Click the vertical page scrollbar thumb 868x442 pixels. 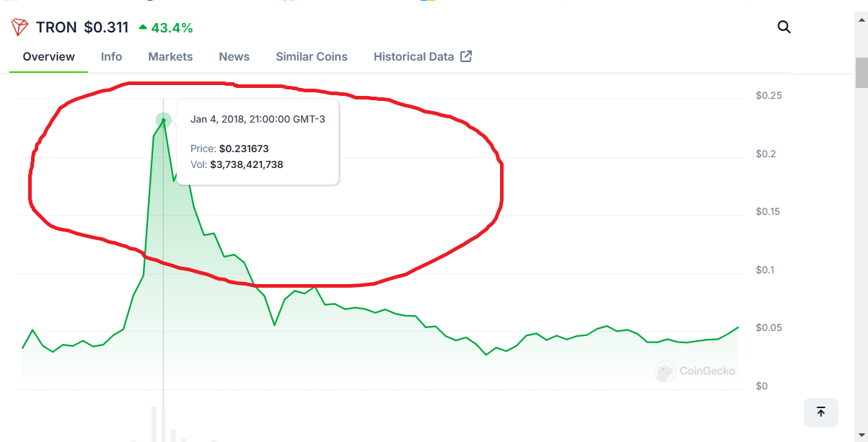click(x=861, y=72)
